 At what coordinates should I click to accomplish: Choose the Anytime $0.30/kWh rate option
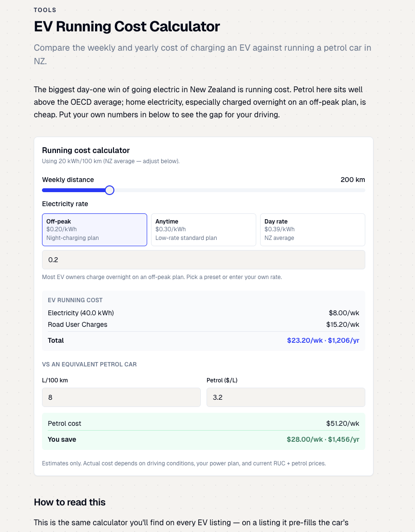pos(204,230)
